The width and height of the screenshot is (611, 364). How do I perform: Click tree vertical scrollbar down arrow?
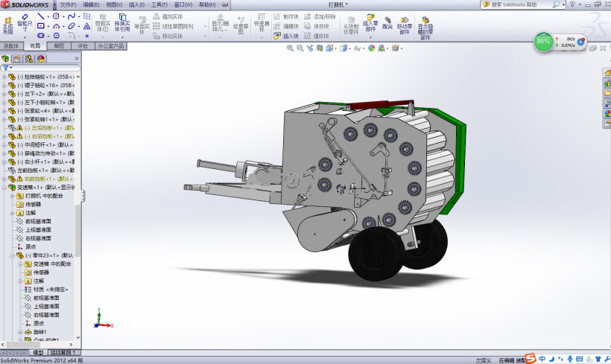(x=78, y=337)
